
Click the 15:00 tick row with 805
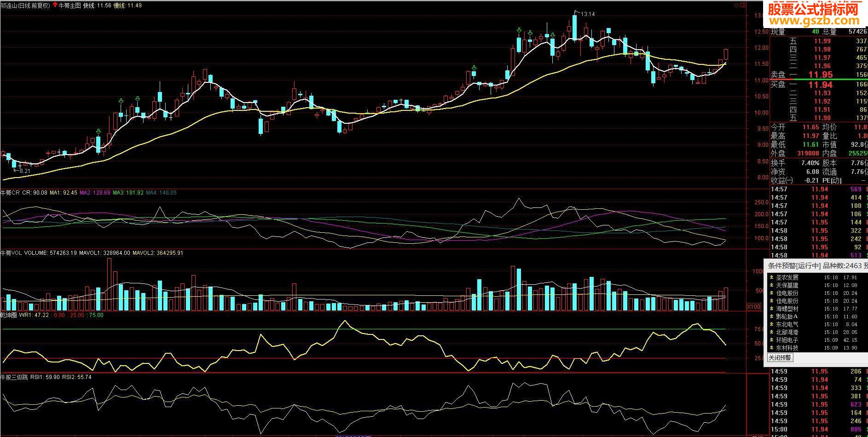coord(818,429)
